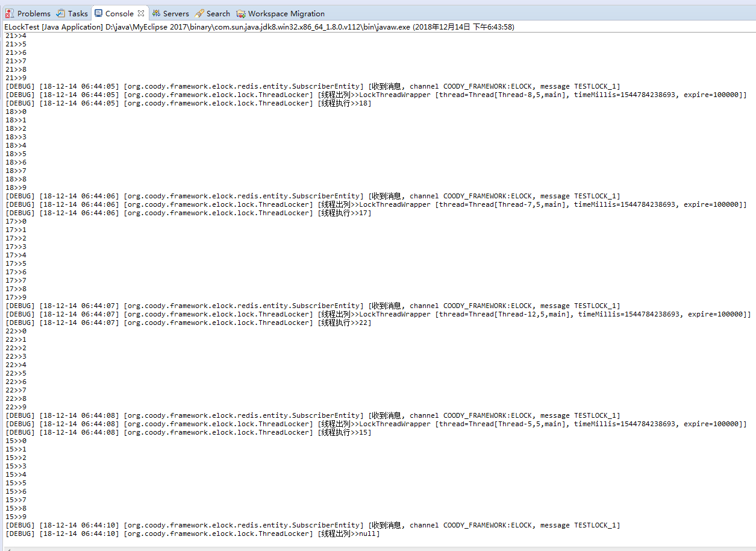Click the log line ending in '线程执行>>22'

tap(189, 323)
